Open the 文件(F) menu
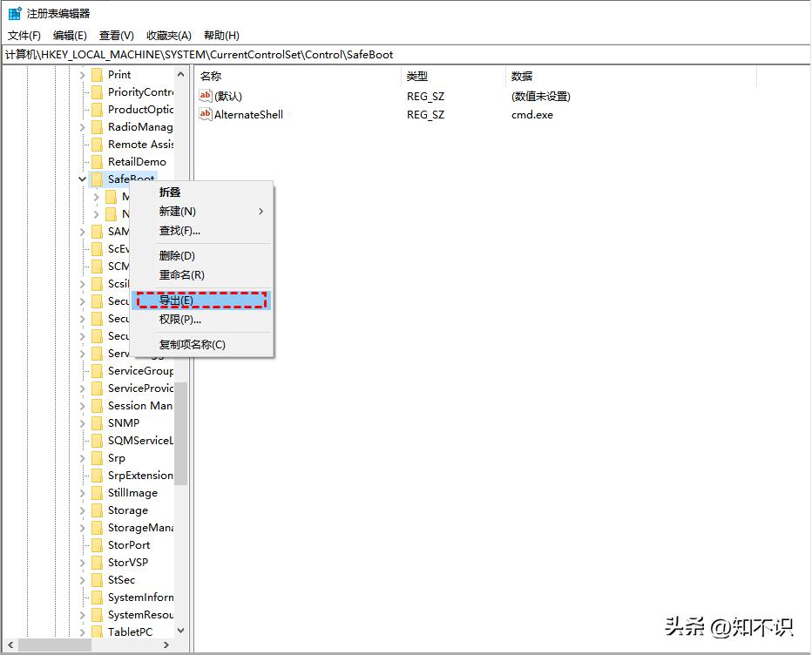 tap(23, 35)
